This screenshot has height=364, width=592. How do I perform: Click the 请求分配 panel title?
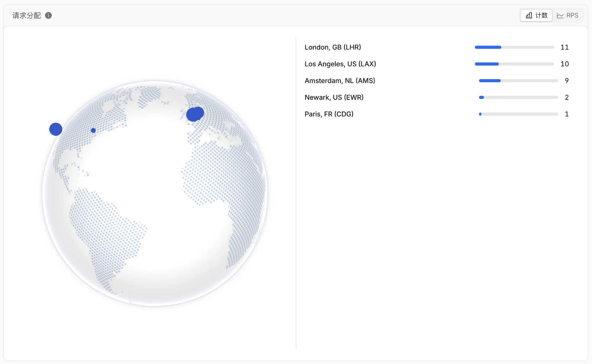(x=27, y=15)
